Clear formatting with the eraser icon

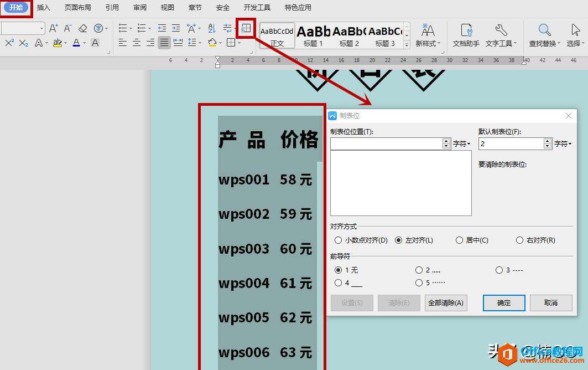(x=82, y=28)
